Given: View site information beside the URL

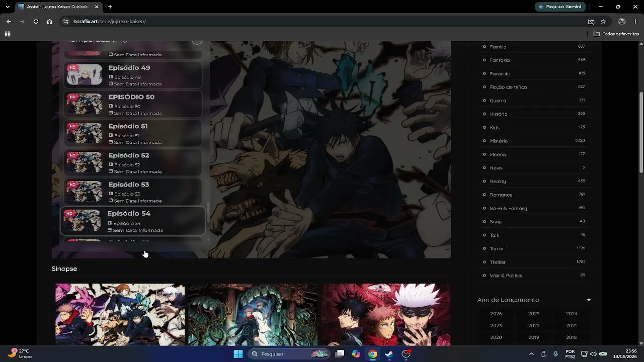Looking at the screenshot, I should pos(65,22).
